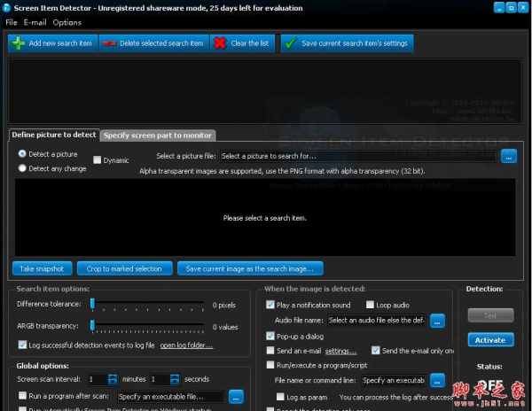
Task: Click the minutes spinner arrows for scan interval
Action: 113,379
